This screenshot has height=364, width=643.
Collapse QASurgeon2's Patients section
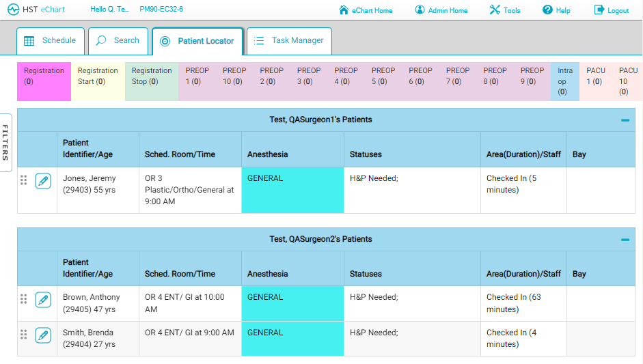(x=625, y=240)
